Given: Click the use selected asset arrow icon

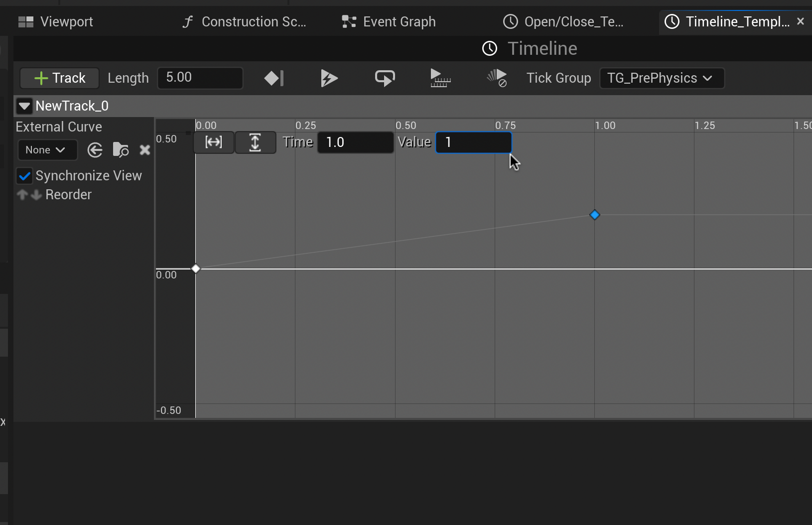Looking at the screenshot, I should [x=95, y=150].
